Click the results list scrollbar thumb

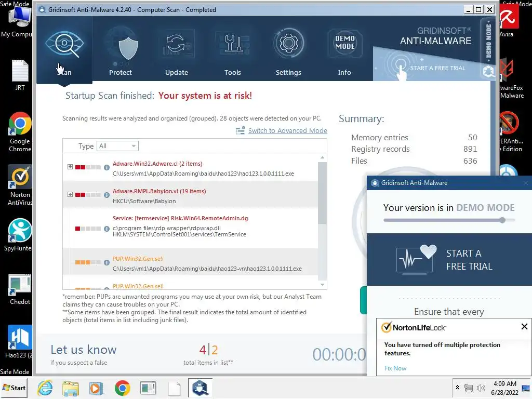tap(322, 193)
